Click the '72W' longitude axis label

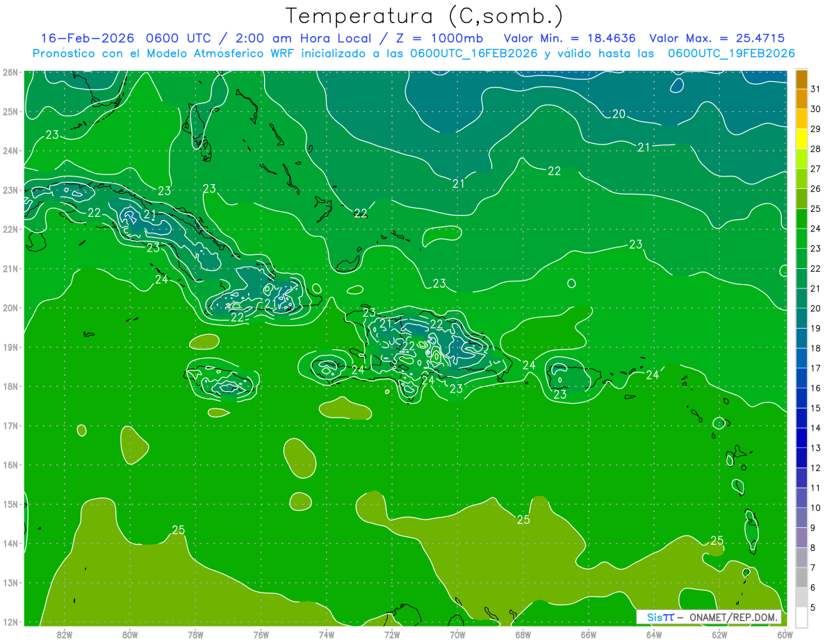click(392, 634)
